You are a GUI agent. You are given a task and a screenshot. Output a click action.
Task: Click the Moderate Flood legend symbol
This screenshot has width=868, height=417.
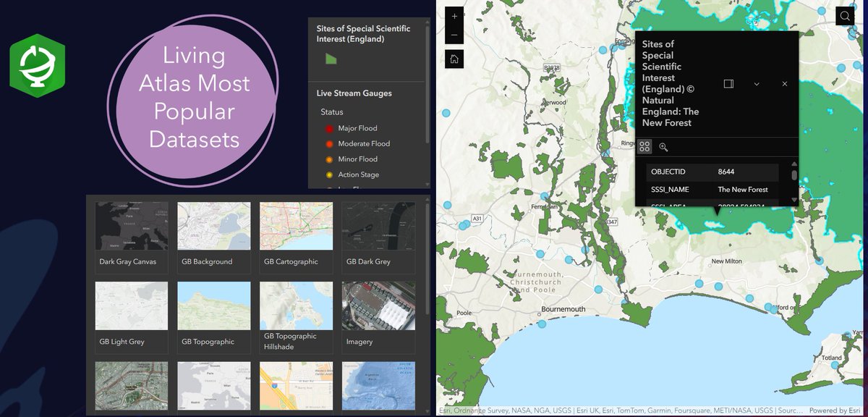[330, 143]
